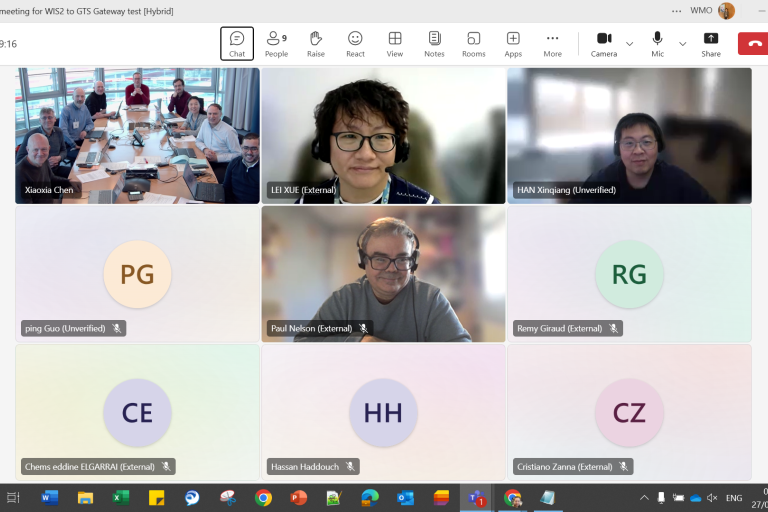Open Microsoft Word from the taskbar
The image size is (768, 512).
pyautogui.click(x=50, y=497)
